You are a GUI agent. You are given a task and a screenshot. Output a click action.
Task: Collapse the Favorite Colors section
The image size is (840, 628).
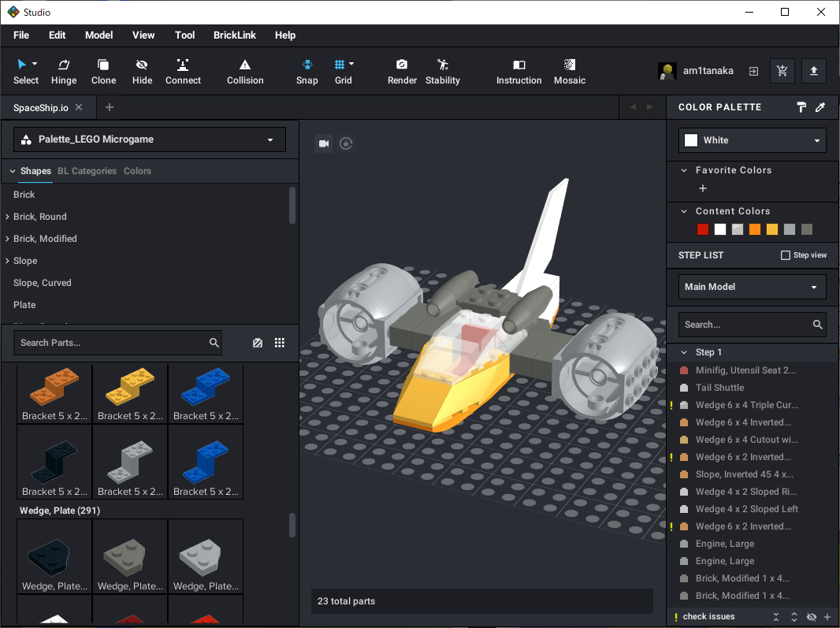coord(683,170)
